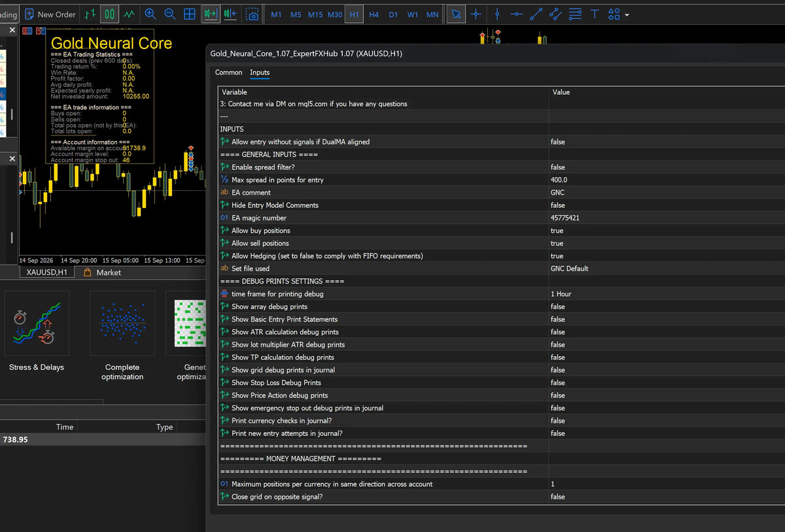The height and width of the screenshot is (532, 785).
Task: Select the standard cursor tool
Action: click(x=456, y=14)
